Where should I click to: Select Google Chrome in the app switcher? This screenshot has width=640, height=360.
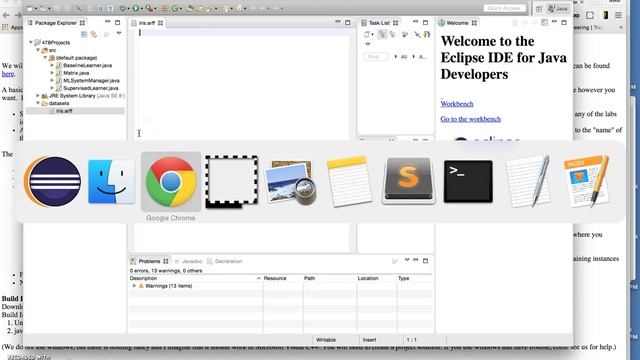[171, 182]
